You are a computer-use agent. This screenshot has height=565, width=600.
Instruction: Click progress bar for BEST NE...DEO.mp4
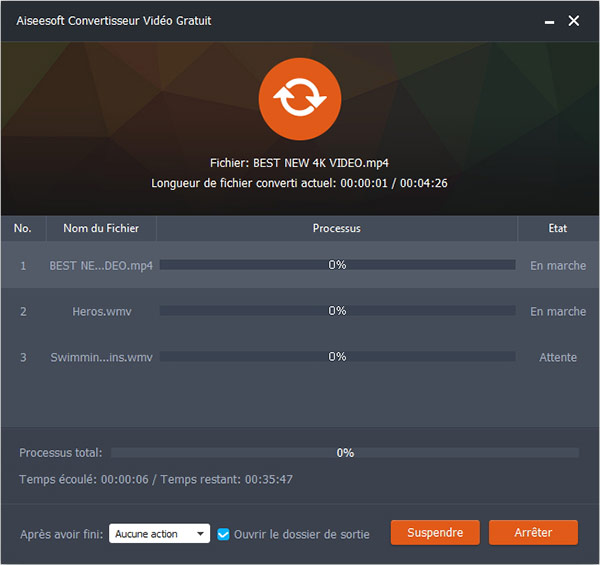click(x=338, y=265)
